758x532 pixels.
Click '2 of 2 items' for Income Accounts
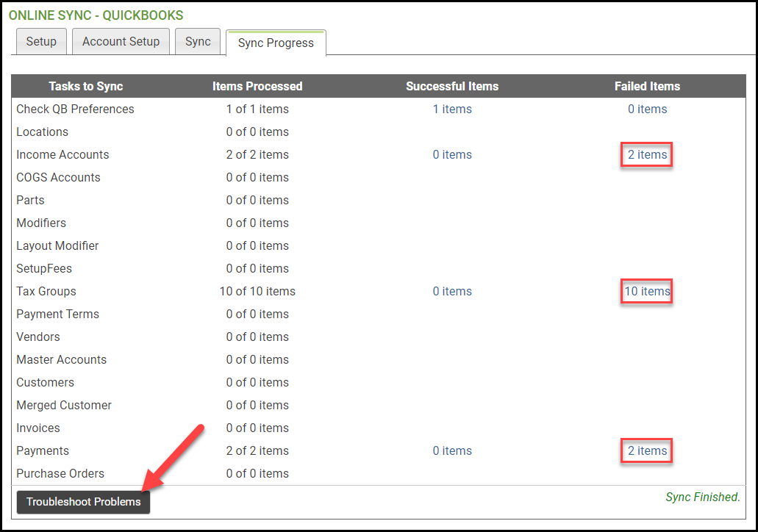(257, 154)
